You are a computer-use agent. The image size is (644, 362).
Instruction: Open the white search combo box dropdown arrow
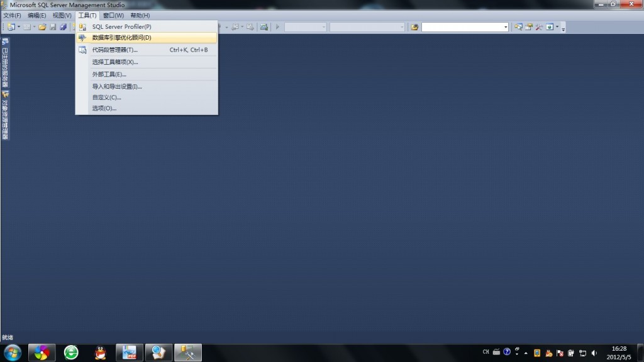(x=506, y=27)
